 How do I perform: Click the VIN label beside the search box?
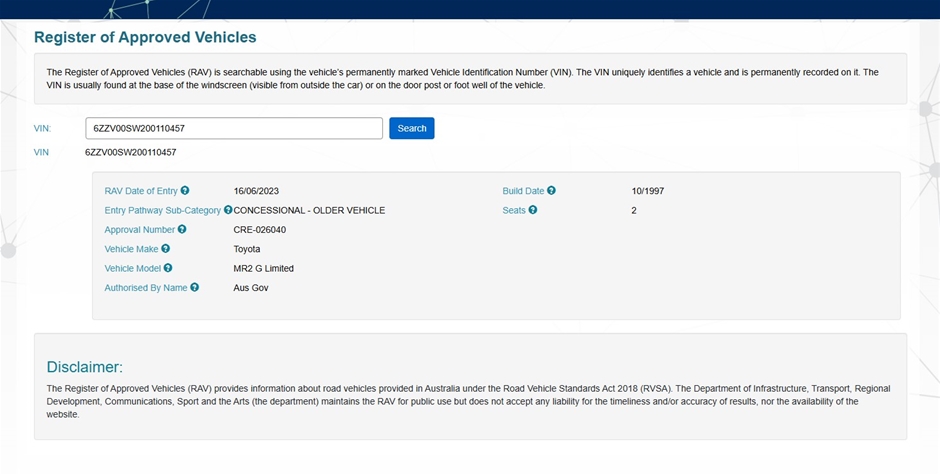coord(42,129)
